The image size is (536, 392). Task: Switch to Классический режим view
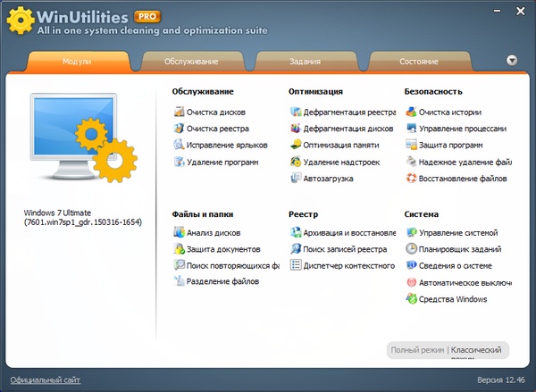(480, 351)
